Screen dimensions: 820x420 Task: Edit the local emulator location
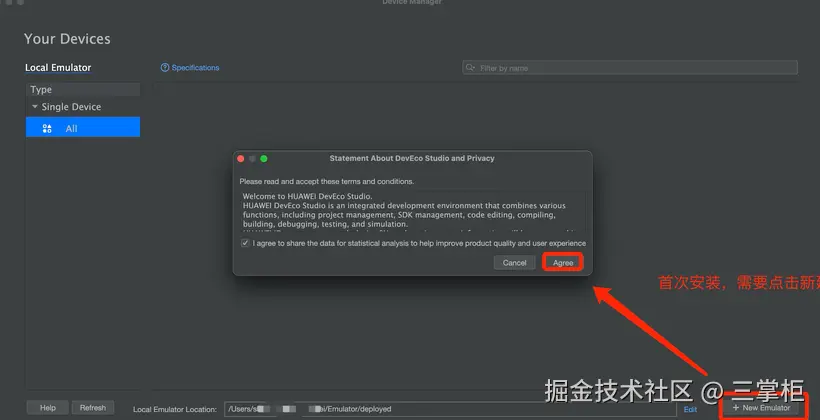click(690, 410)
